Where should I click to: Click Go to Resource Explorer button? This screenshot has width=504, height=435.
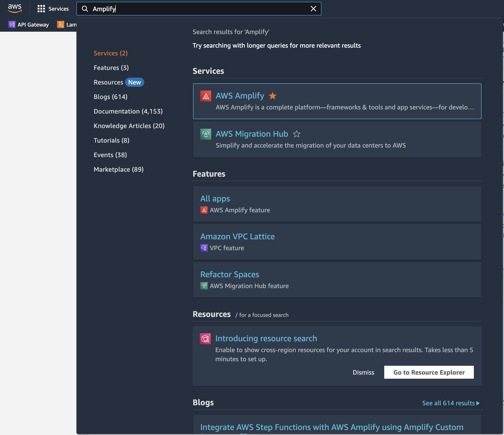pyautogui.click(x=429, y=372)
